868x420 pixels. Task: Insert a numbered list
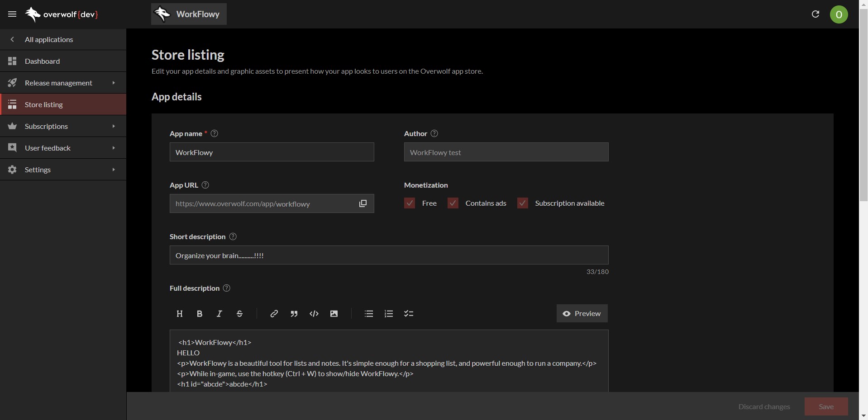tap(389, 314)
